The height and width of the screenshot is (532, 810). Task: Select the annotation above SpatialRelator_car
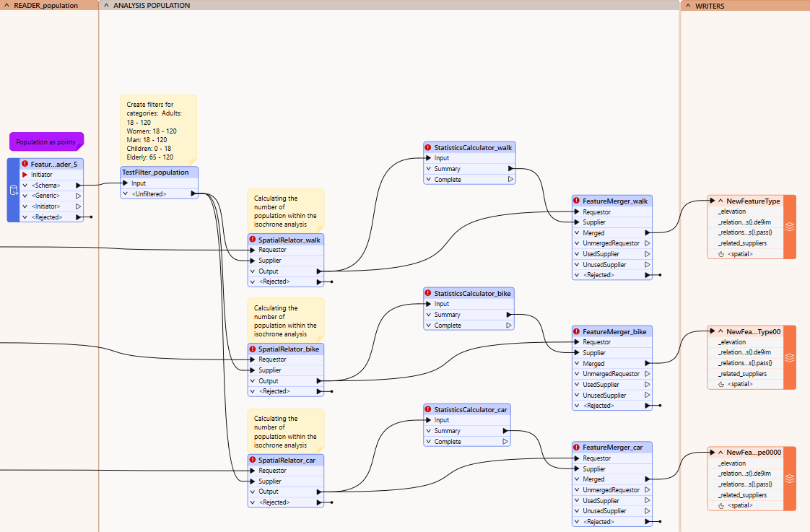click(x=286, y=431)
